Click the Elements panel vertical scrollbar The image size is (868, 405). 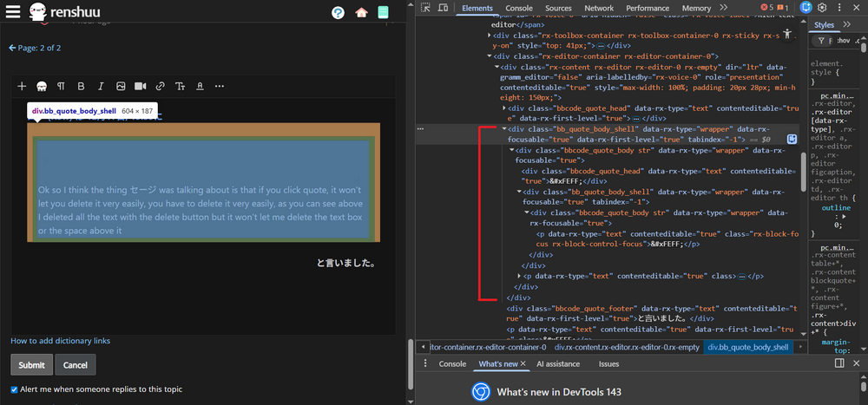(805, 173)
